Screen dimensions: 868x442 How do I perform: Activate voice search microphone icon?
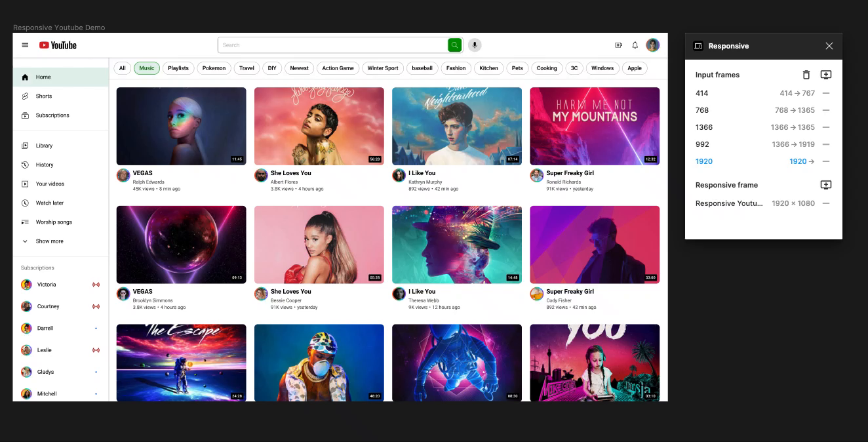[475, 45]
